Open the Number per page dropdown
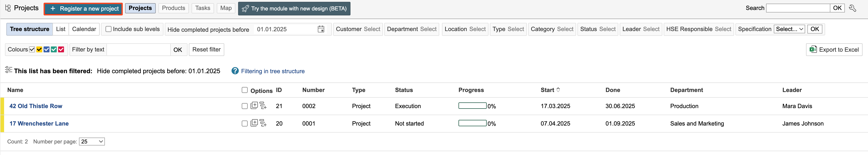The height and width of the screenshot is (155, 868). pos(92,142)
